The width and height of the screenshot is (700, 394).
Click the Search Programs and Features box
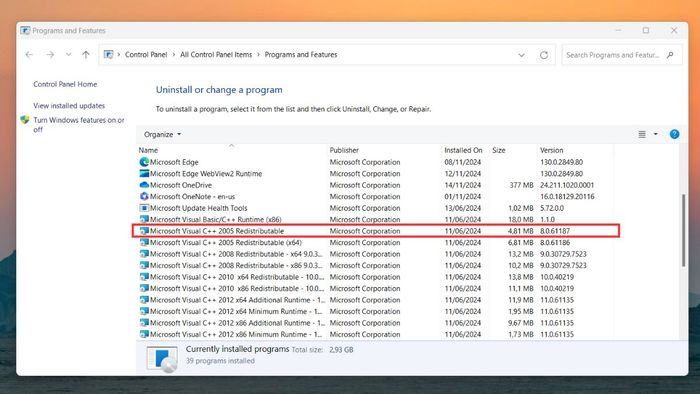click(x=621, y=55)
